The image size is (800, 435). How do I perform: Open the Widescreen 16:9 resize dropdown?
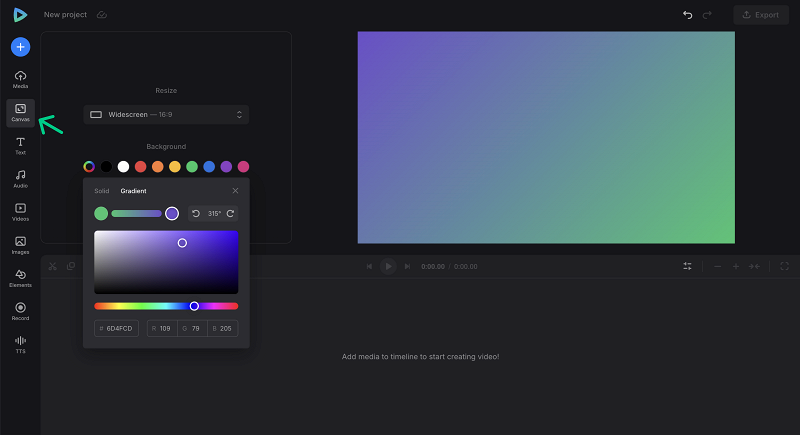[x=166, y=115]
